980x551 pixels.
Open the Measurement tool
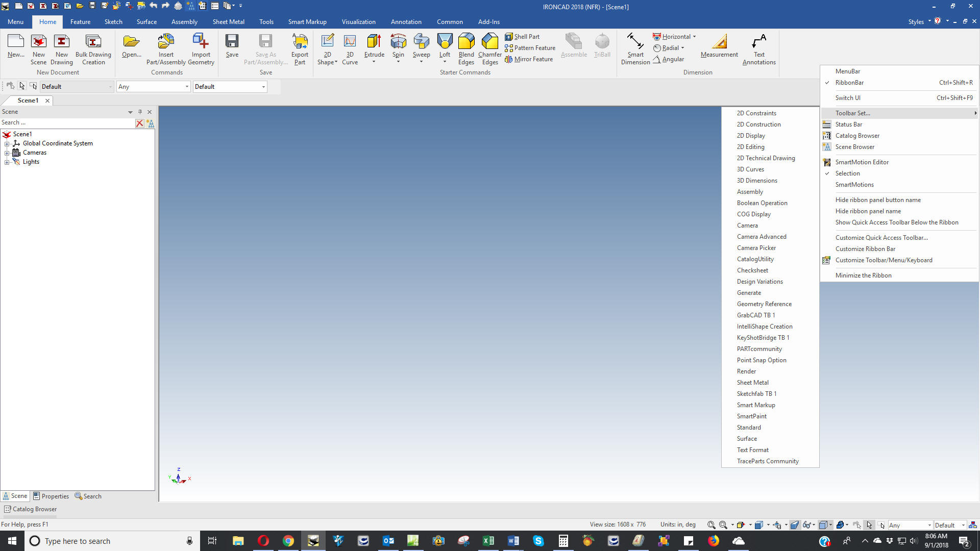pos(719,46)
